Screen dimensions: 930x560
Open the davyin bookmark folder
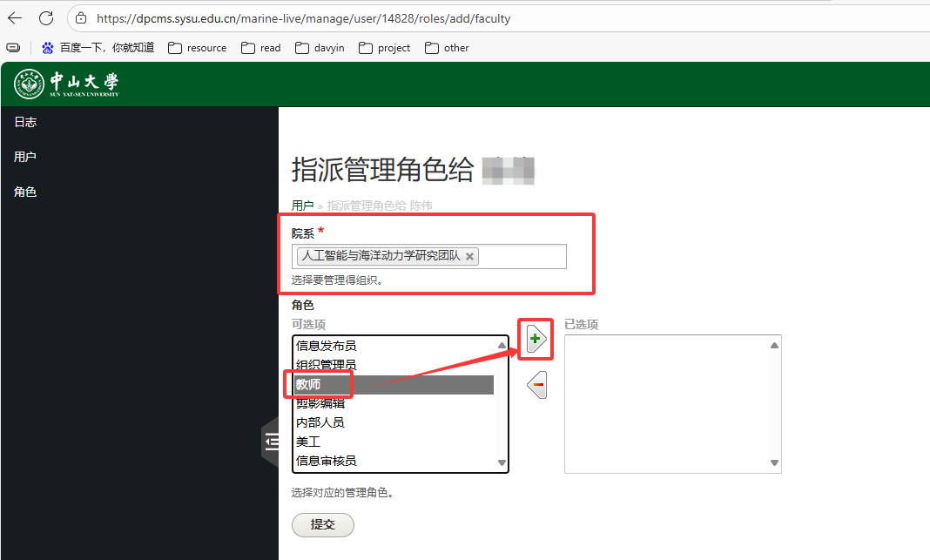click(320, 48)
